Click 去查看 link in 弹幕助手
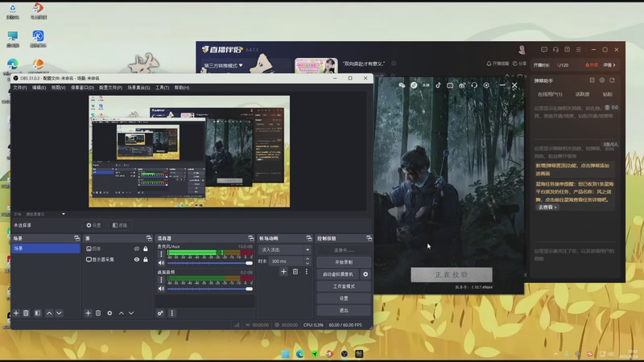 tap(547, 208)
